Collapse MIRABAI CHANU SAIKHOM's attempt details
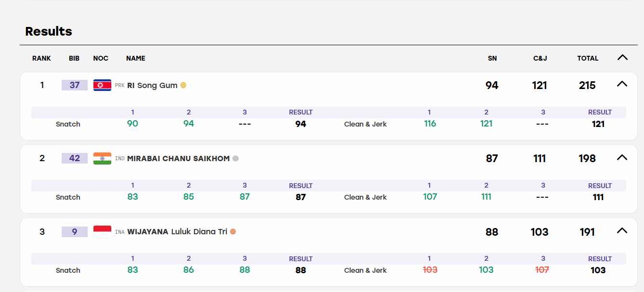Image resolution: width=644 pixels, height=292 pixels. click(622, 157)
